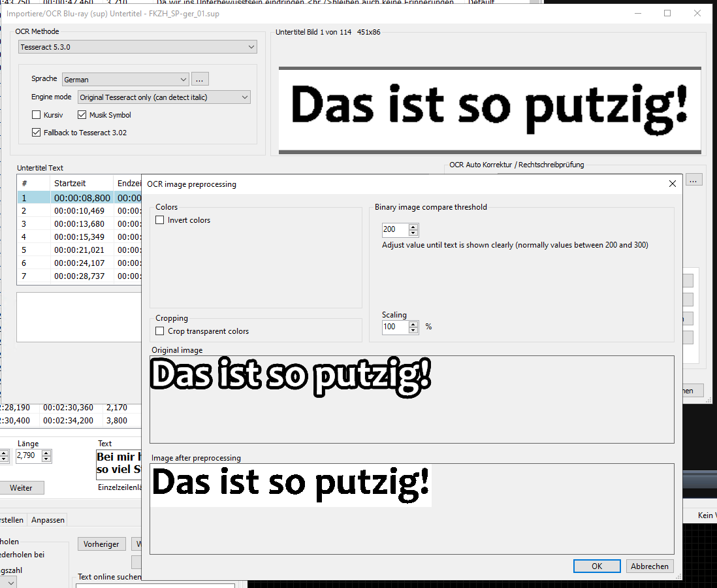Disable Fallback to Tesseract 3.02
The width and height of the screenshot is (717, 588).
click(37, 132)
